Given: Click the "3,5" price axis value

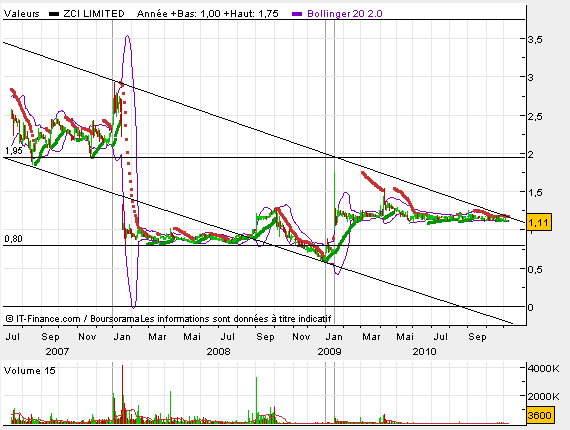Looking at the screenshot, I should (x=535, y=39).
